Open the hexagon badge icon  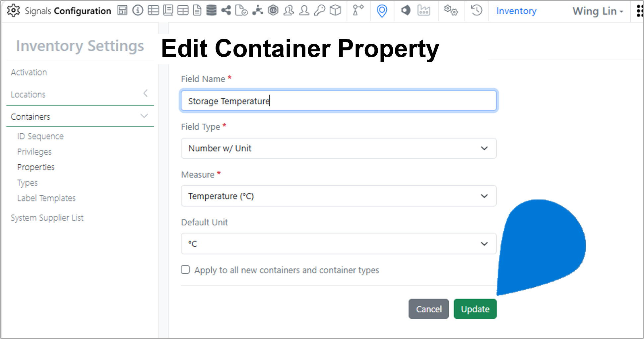273,11
